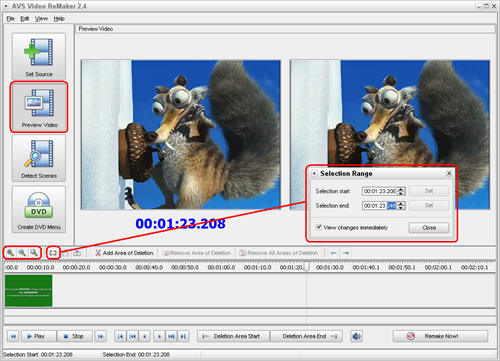Click the Stop button
This screenshot has width=500, height=361.
75,336
